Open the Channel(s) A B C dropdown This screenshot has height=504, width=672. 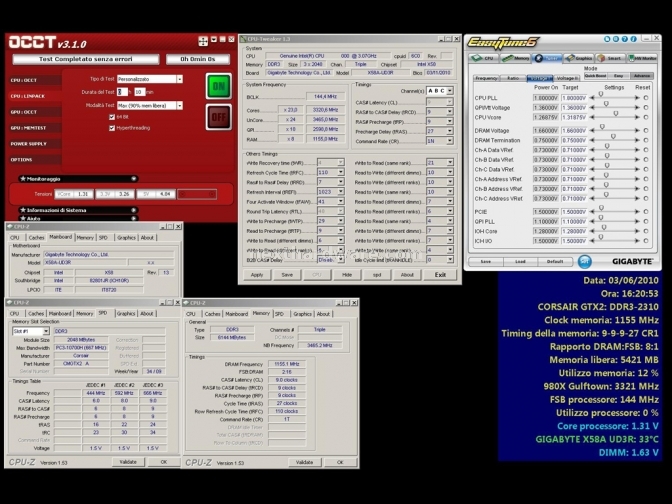tap(450, 91)
